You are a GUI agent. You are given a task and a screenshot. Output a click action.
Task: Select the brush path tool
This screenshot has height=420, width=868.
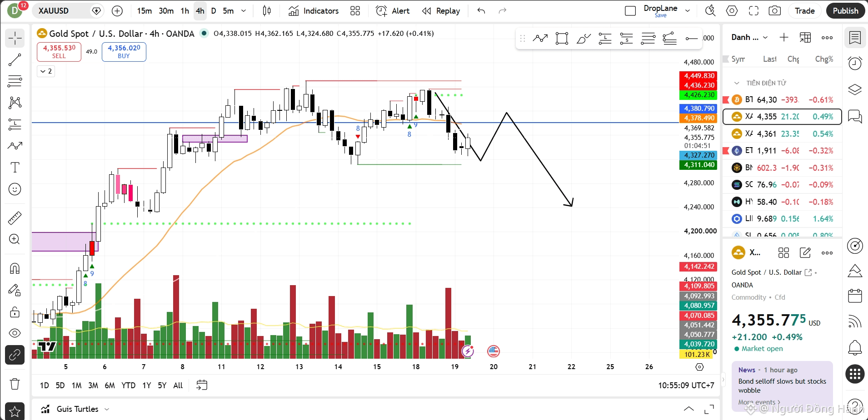15,146
